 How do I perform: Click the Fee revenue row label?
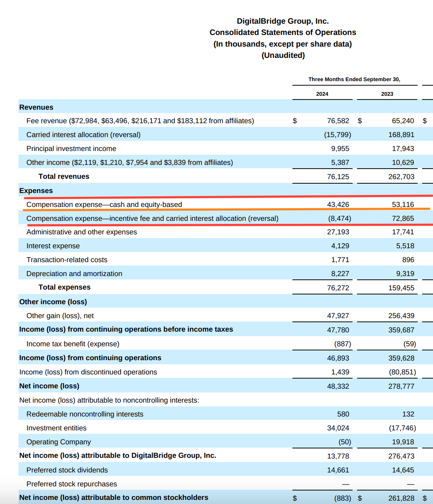(x=140, y=121)
